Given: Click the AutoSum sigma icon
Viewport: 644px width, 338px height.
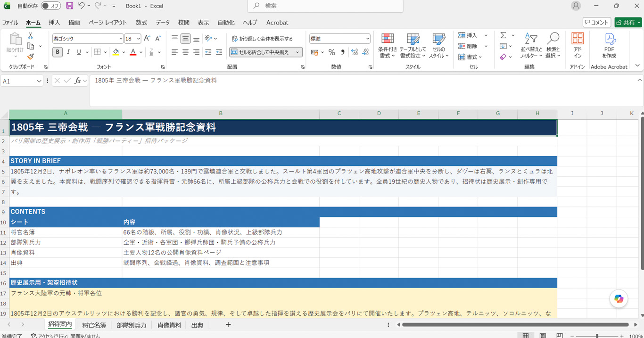Looking at the screenshot, I should coord(503,35).
